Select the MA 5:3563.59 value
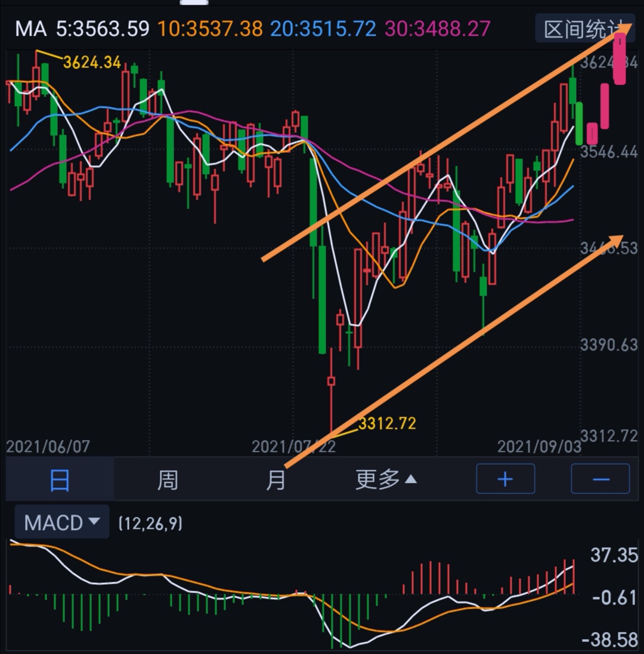 point(103,29)
